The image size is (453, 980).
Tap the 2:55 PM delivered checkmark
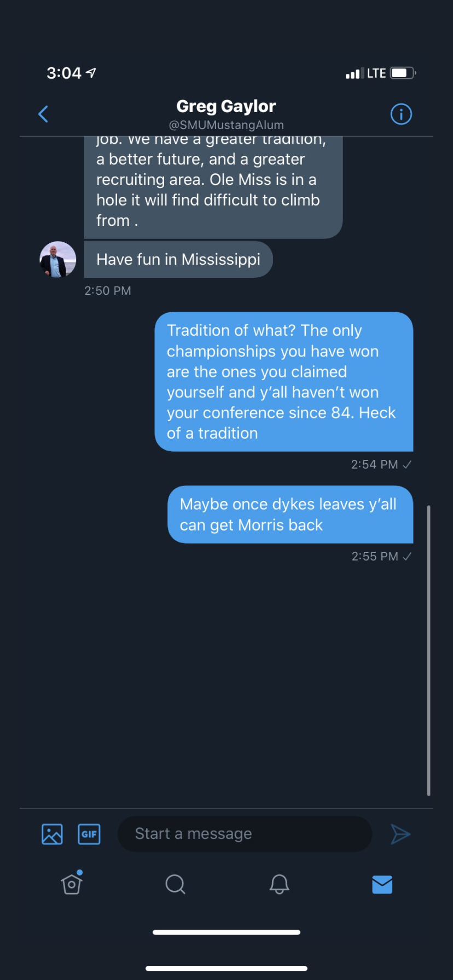click(407, 557)
